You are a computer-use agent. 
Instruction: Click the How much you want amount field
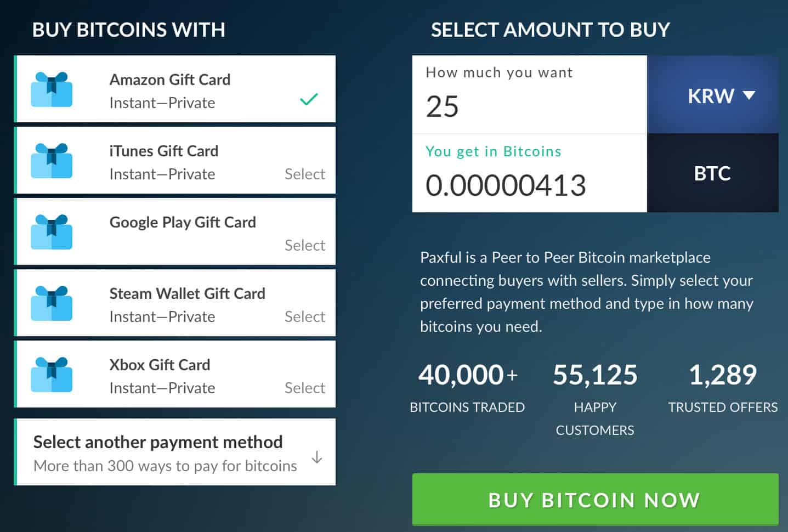point(530,94)
